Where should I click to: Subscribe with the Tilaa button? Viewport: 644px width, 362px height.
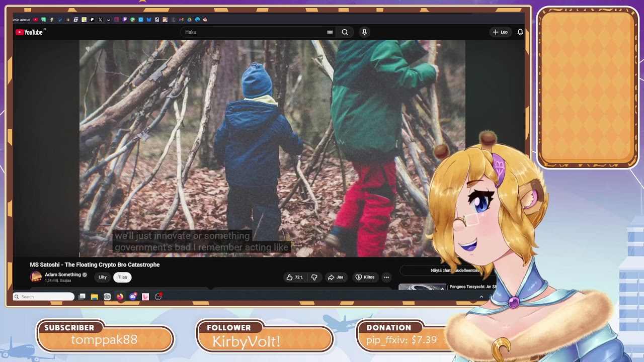tap(122, 277)
